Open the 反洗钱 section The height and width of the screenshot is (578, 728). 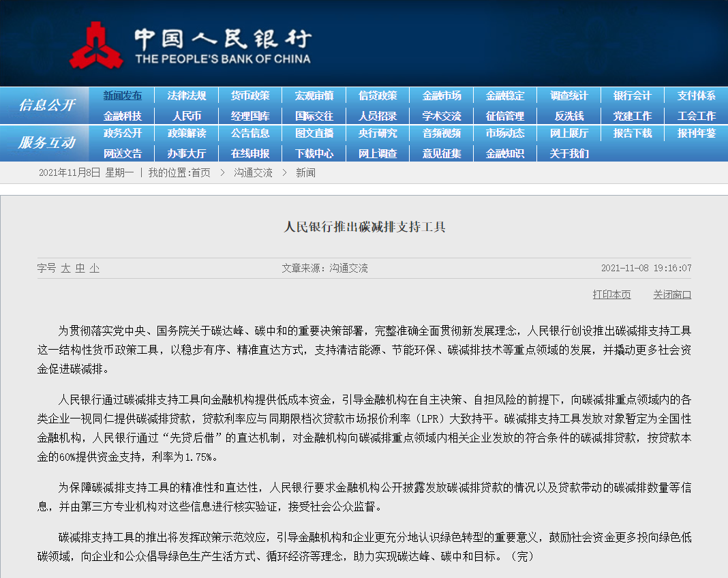click(569, 116)
